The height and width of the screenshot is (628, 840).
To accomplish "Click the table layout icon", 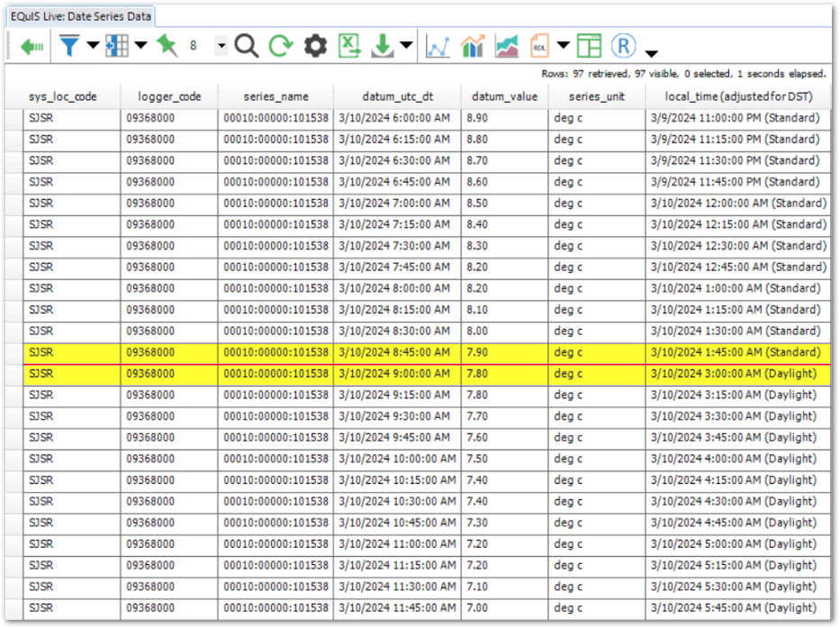I will pyautogui.click(x=589, y=47).
